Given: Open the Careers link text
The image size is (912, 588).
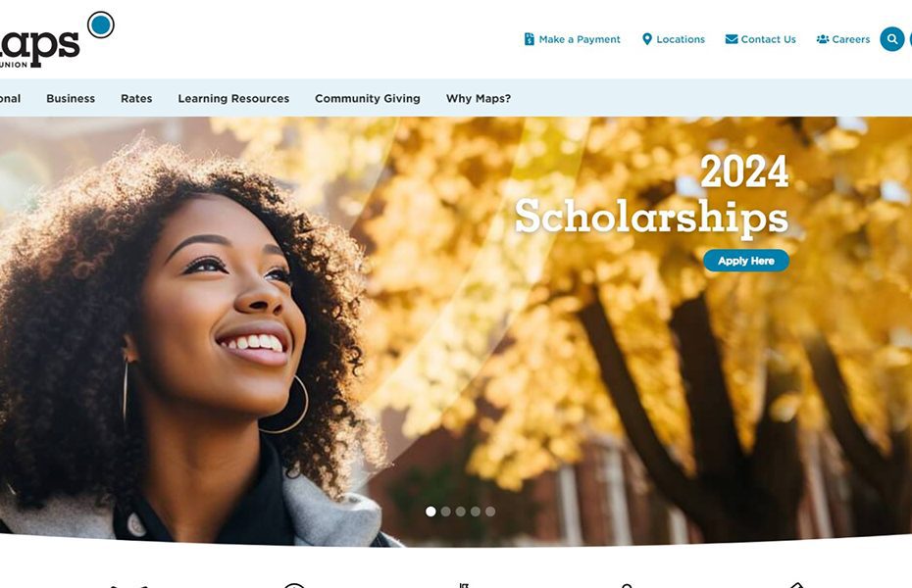Looking at the screenshot, I should pos(851,39).
